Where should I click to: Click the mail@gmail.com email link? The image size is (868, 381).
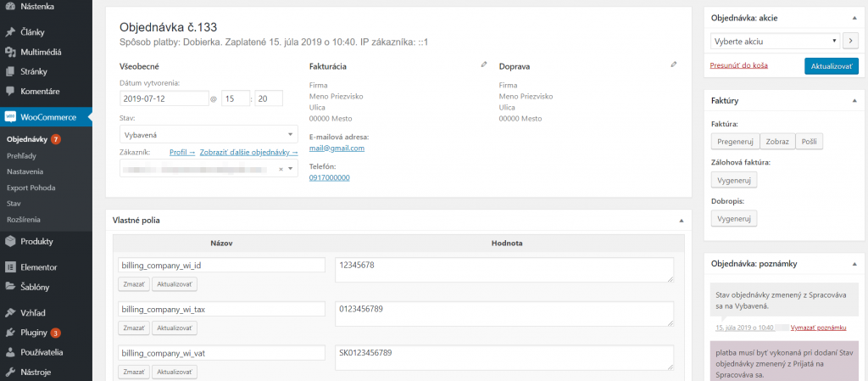337,148
